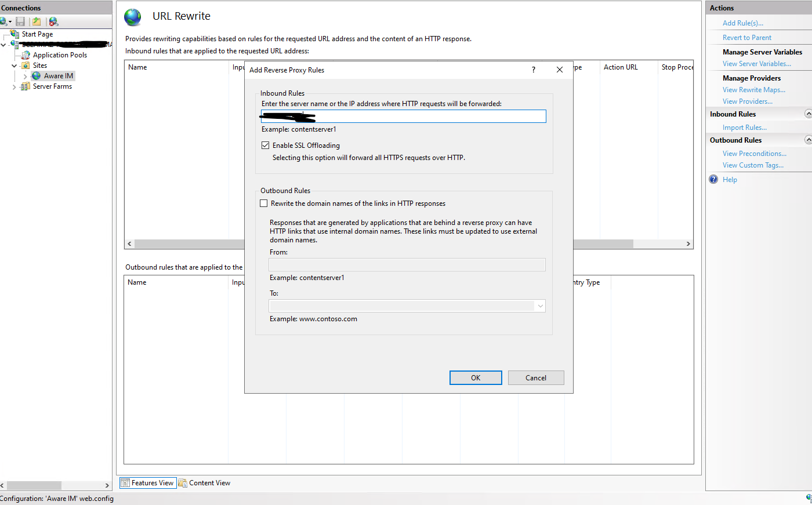Click the dialog's question mark help button
The height and width of the screenshot is (505, 812).
click(x=534, y=70)
